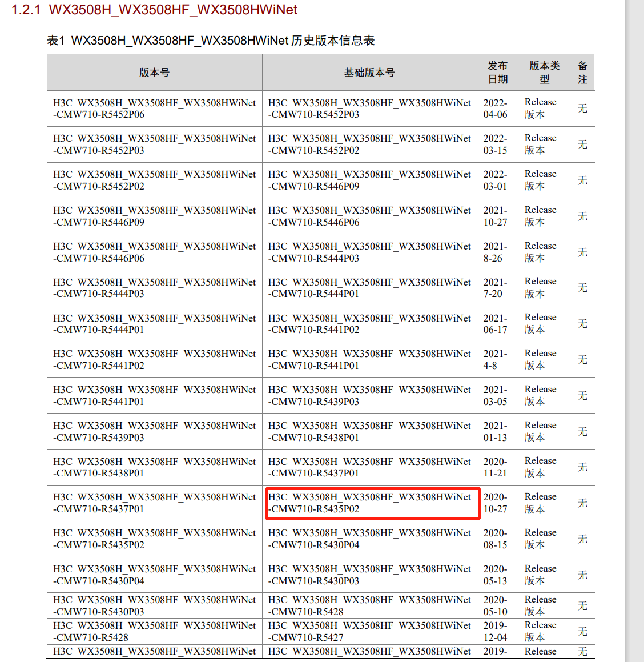Click release date 2021-8-26
Viewport: 644px width, 662px height.
(x=496, y=252)
